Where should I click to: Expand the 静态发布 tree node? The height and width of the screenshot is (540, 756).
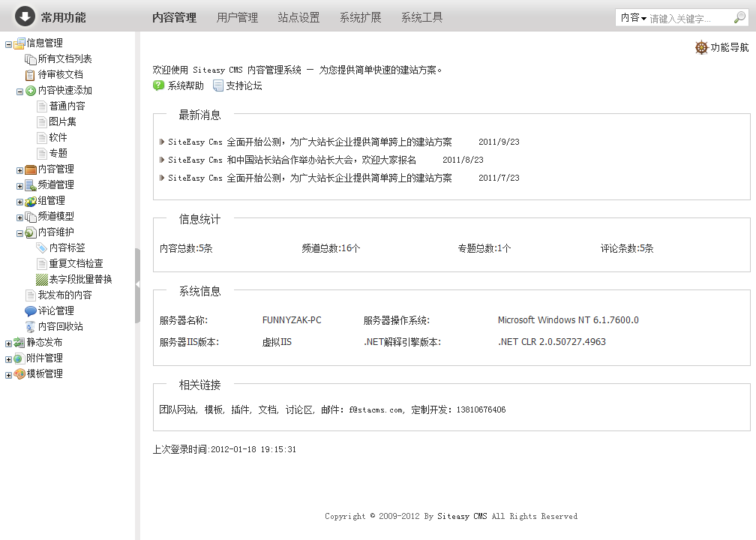point(8,343)
